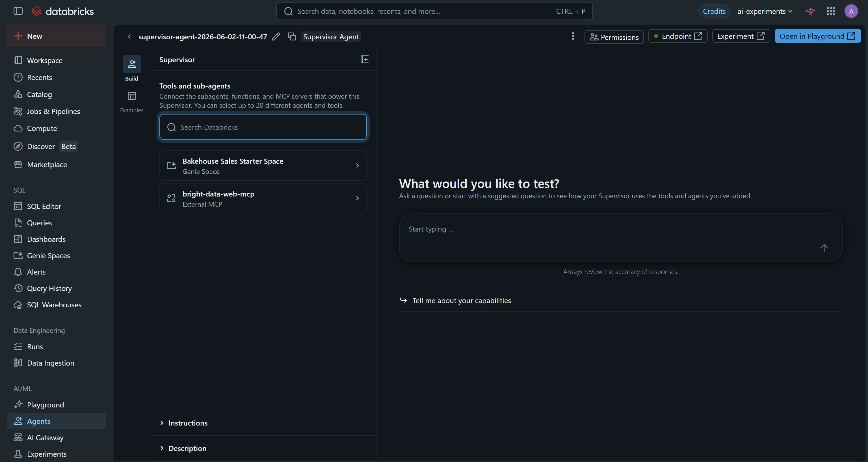The image size is (868, 462).
Task: Open AI Gateway
Action: [x=56, y=437]
